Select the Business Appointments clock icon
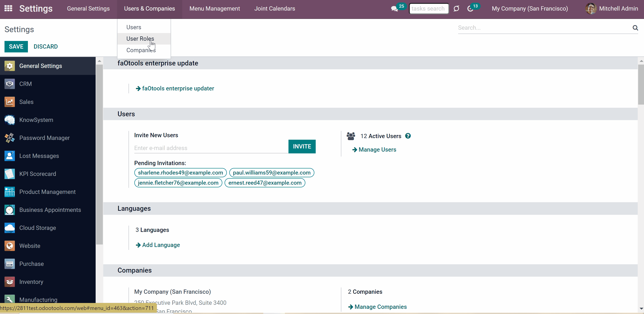The height and width of the screenshot is (314, 644). pos(9,210)
